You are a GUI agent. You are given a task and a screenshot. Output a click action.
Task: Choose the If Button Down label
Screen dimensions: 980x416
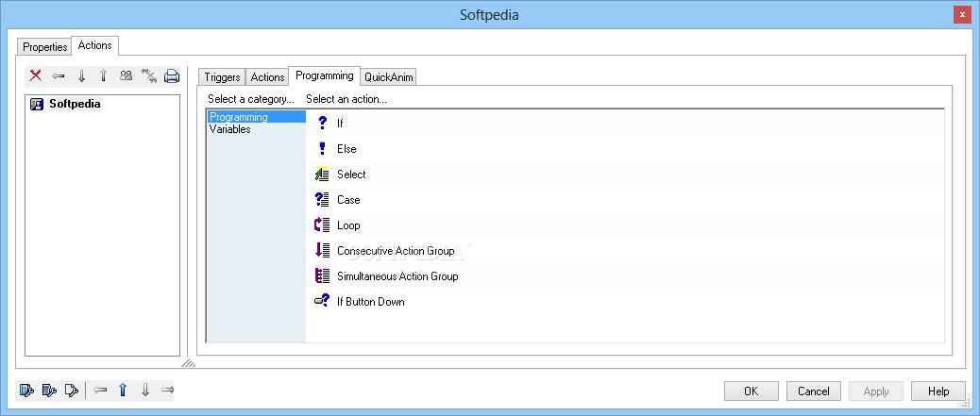pyautogui.click(x=371, y=302)
